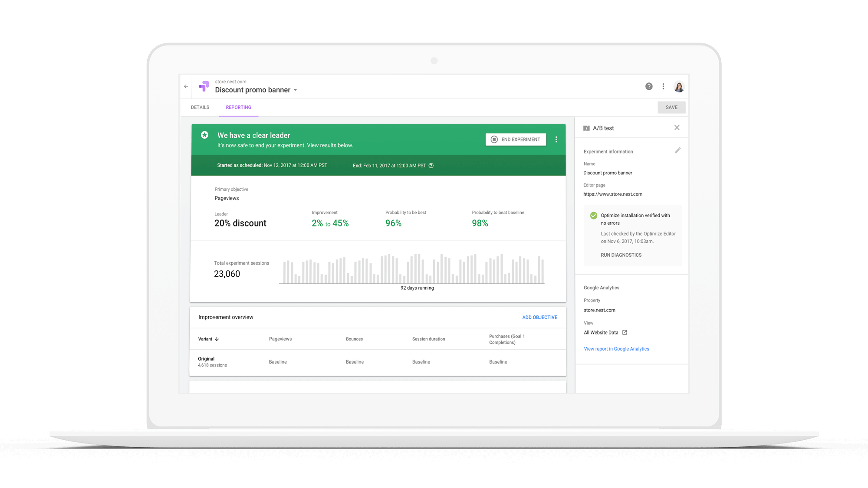Click the 20% discount leader text
This screenshot has height=488, width=868.
pos(240,223)
